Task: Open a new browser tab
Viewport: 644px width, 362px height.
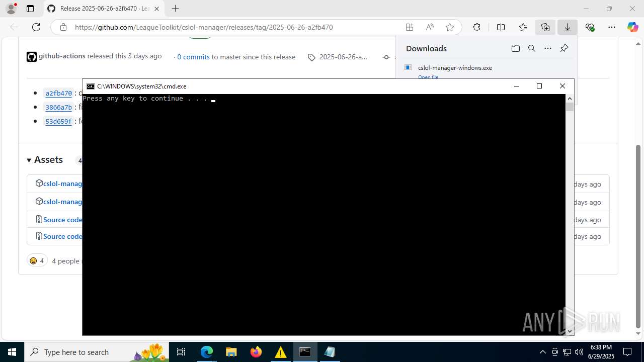Action: tap(175, 9)
